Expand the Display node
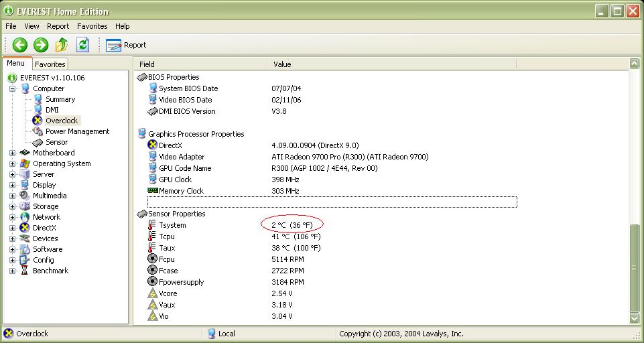 coord(12,186)
